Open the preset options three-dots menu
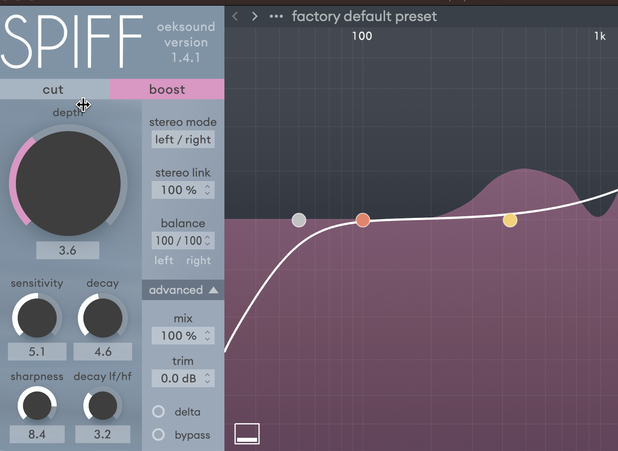The image size is (618, 451). pos(276,16)
